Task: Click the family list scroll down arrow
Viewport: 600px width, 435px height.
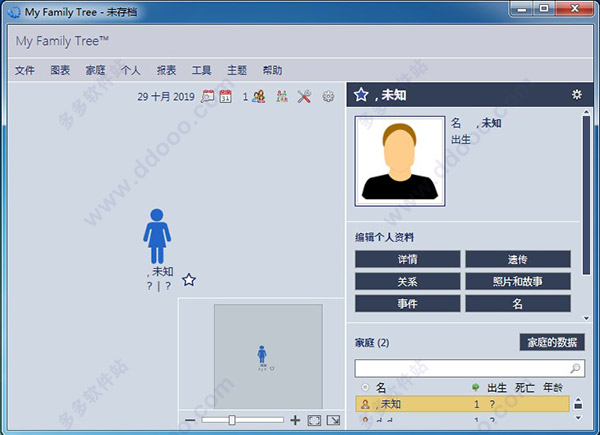Action: tap(578, 418)
